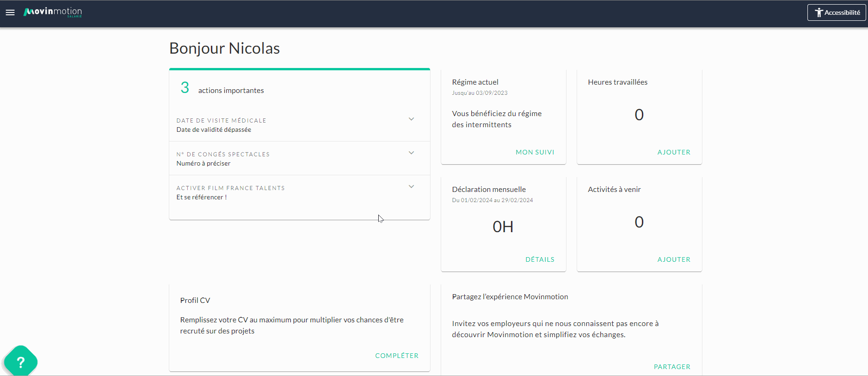Click the MON SUIVI link
The width and height of the screenshot is (868, 376).
[535, 152]
